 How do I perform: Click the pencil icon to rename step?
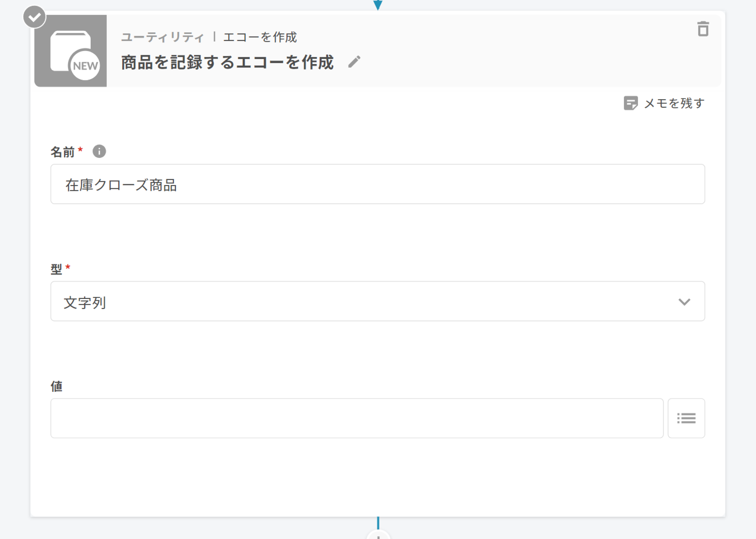tap(354, 62)
